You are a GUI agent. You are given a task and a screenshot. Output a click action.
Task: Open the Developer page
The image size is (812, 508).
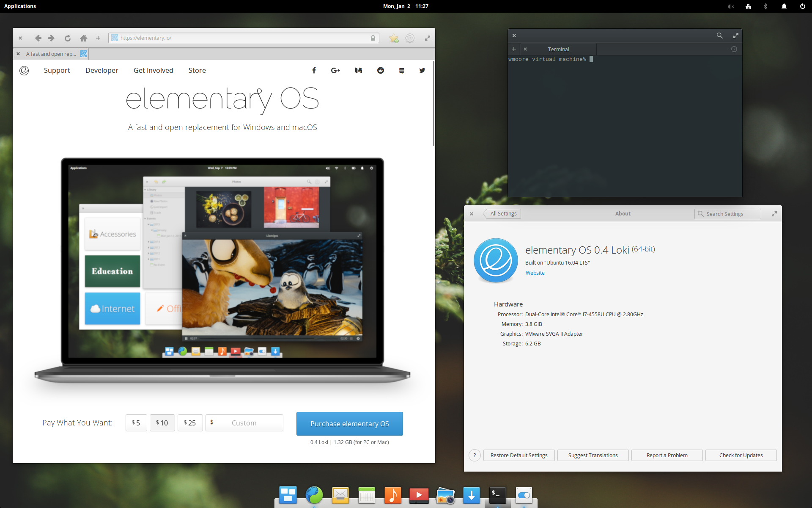coord(101,70)
